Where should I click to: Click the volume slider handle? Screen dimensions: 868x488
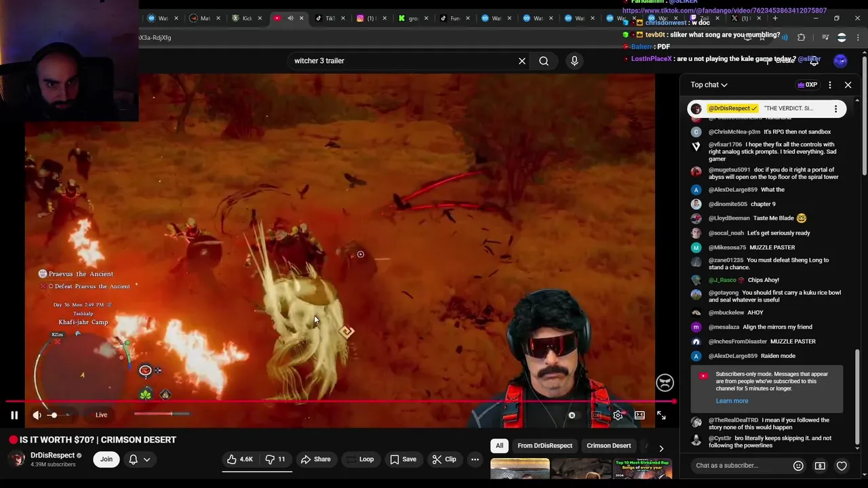coord(54,415)
